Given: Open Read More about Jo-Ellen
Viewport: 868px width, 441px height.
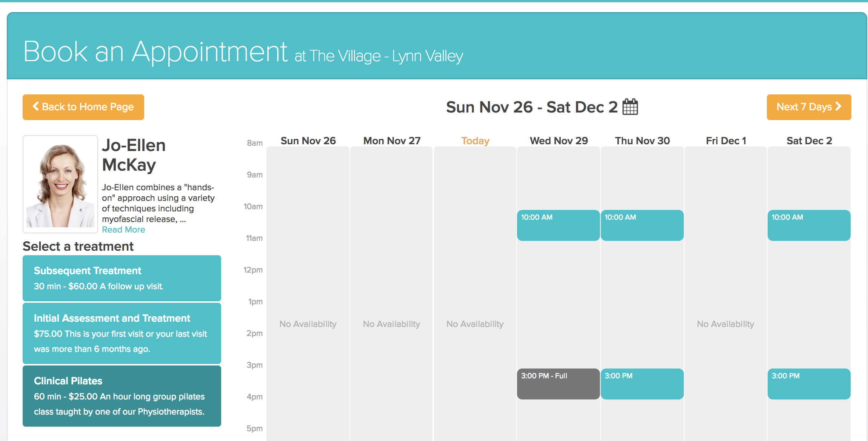Looking at the screenshot, I should (123, 230).
